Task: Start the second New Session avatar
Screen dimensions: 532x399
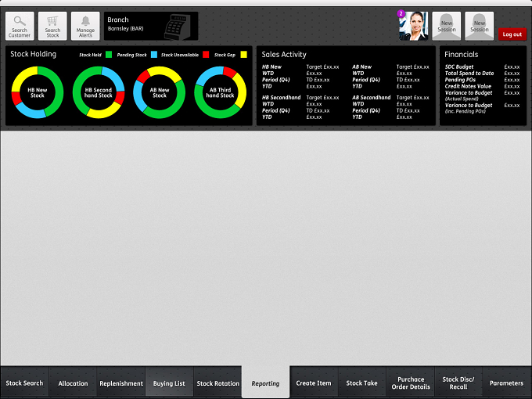Action: click(x=479, y=26)
